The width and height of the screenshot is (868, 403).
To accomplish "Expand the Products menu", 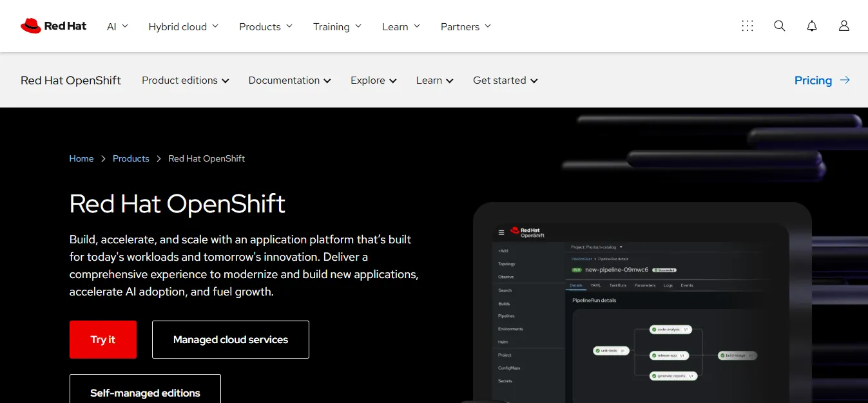I will (265, 26).
